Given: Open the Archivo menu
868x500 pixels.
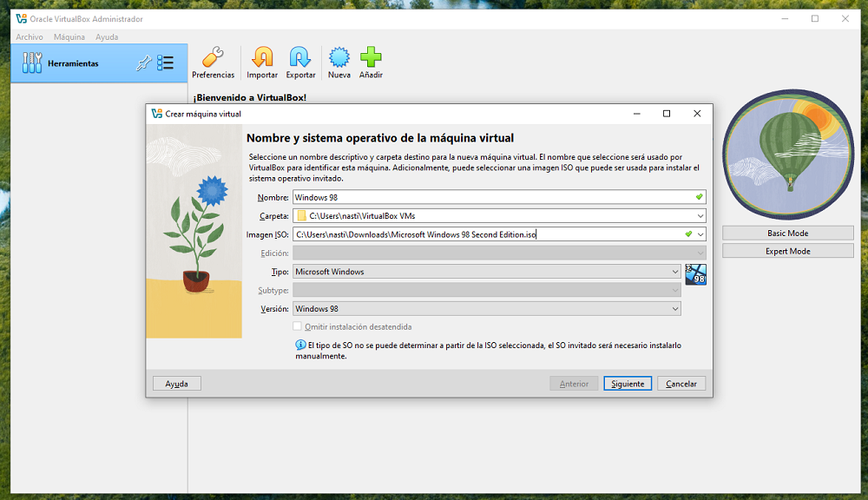Looking at the screenshot, I should coord(30,36).
